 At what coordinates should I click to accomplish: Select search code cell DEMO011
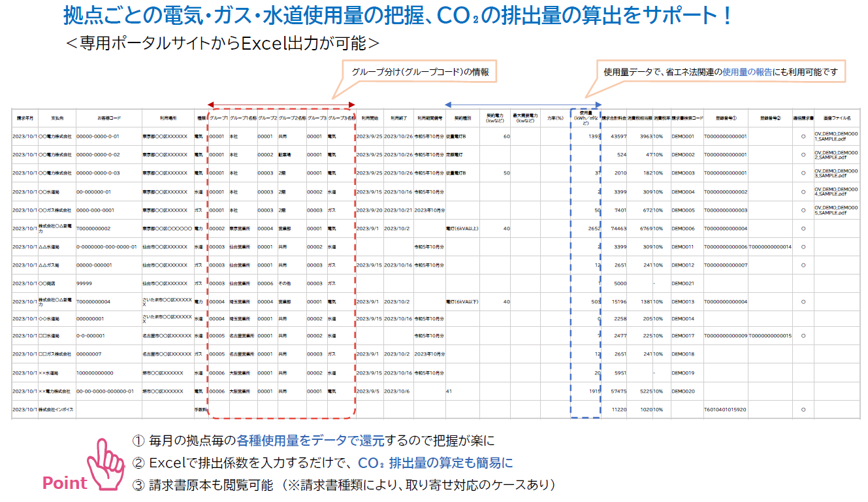(683, 247)
